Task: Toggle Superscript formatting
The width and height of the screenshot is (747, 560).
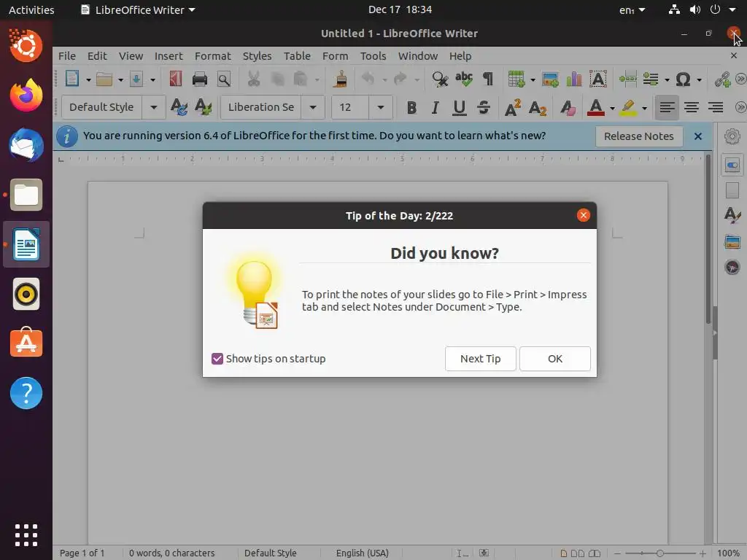Action: [x=513, y=108]
